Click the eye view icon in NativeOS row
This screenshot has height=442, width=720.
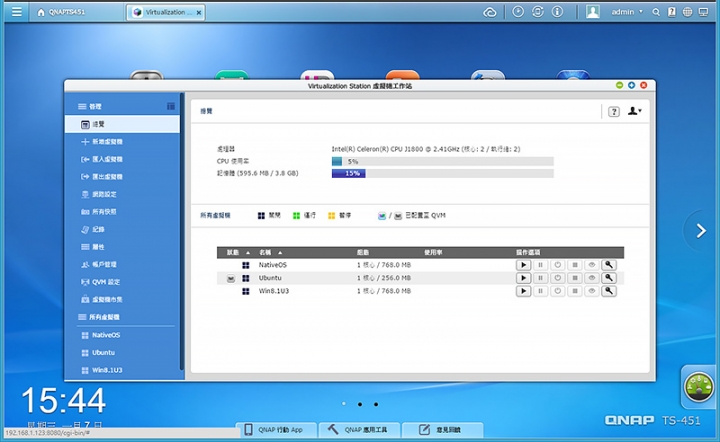pos(591,265)
